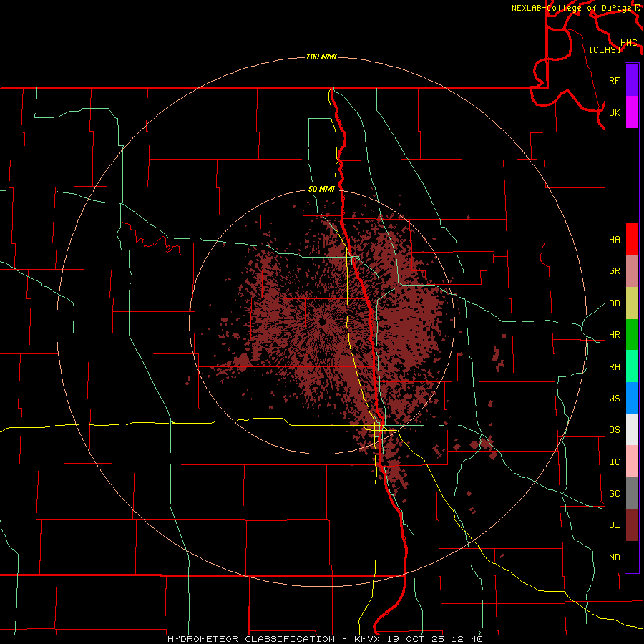Click the RA legend label
This screenshot has height=644, width=644.
pyautogui.click(x=614, y=366)
